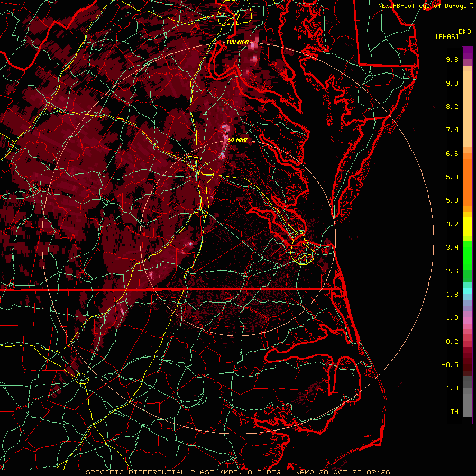The height and width of the screenshot is (476, 476).
Task: Select the -0.5 scale value
Action: coord(450,365)
